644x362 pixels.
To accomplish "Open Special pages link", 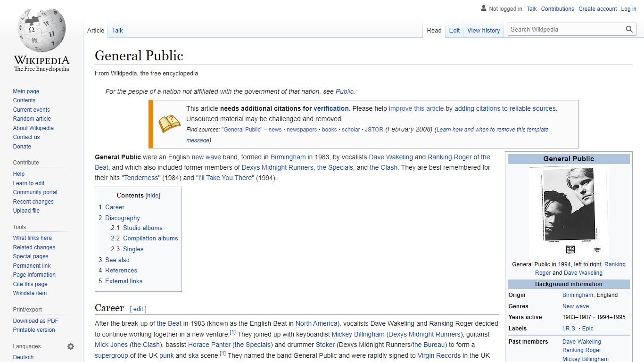I will [31, 256].
